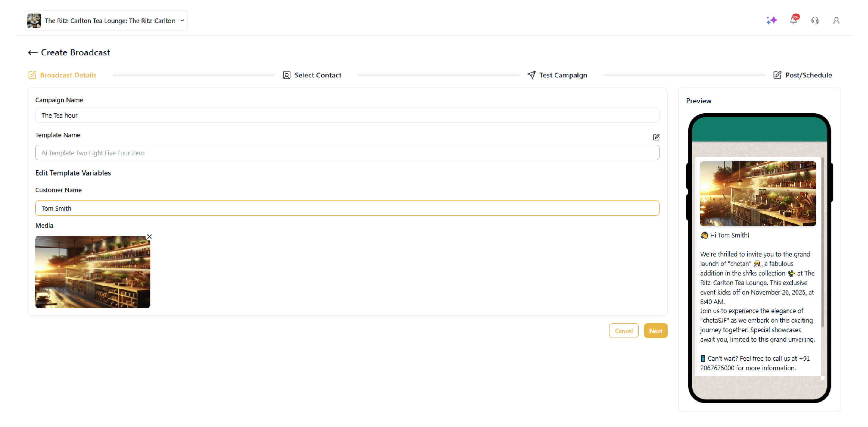Click the Template Name field

click(347, 153)
